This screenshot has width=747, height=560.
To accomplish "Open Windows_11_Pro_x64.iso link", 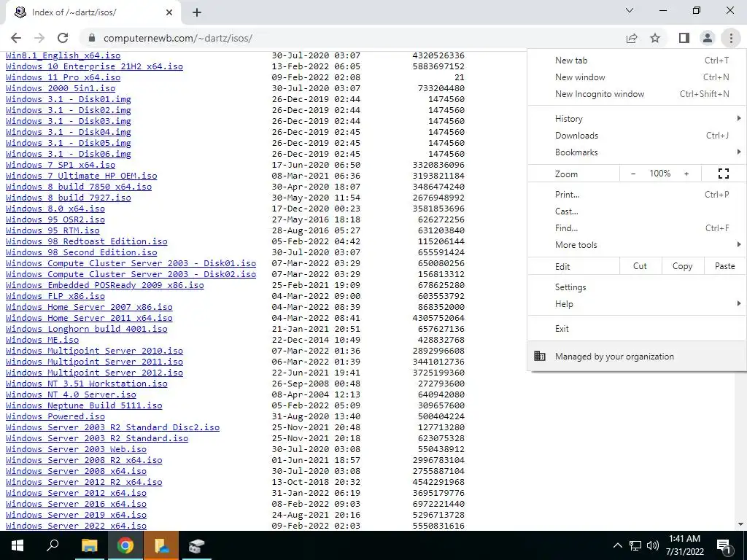I will pos(63,77).
